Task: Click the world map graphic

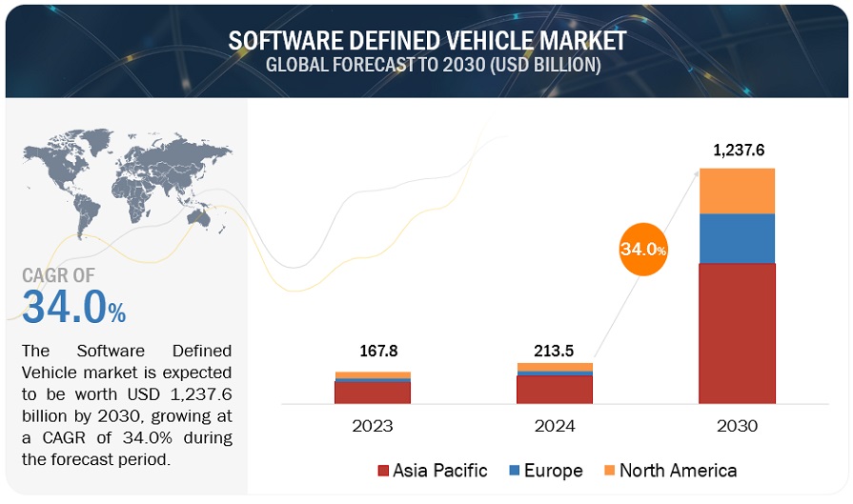Action: [x=125, y=184]
